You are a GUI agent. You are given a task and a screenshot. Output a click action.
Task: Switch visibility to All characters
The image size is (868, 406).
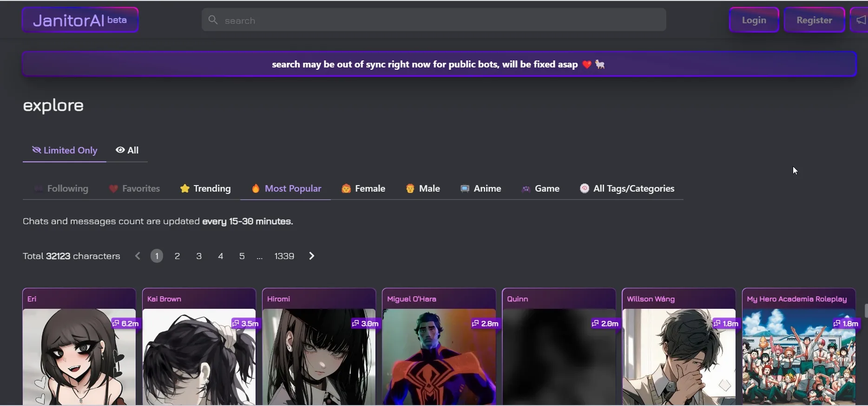pyautogui.click(x=127, y=150)
